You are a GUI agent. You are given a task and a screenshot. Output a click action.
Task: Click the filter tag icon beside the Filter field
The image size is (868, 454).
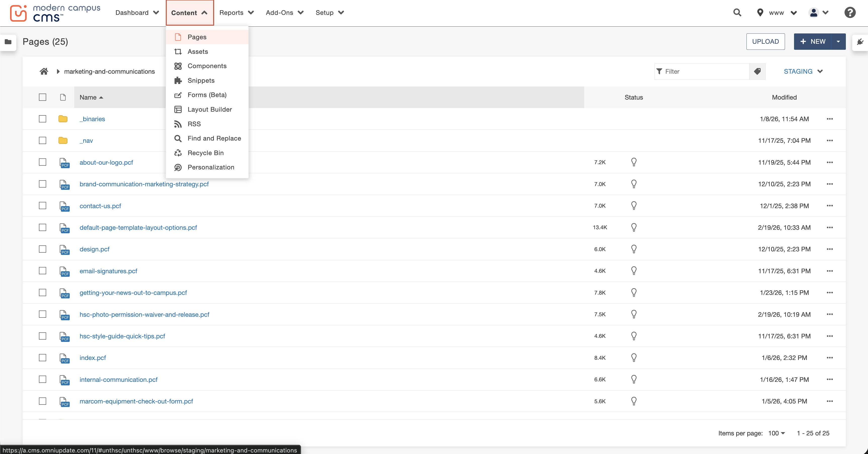[x=758, y=71]
